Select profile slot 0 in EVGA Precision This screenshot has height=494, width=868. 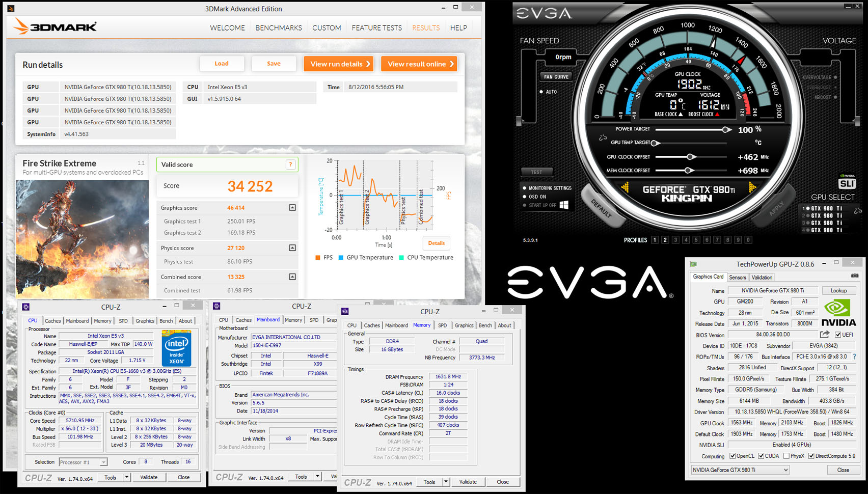(748, 240)
